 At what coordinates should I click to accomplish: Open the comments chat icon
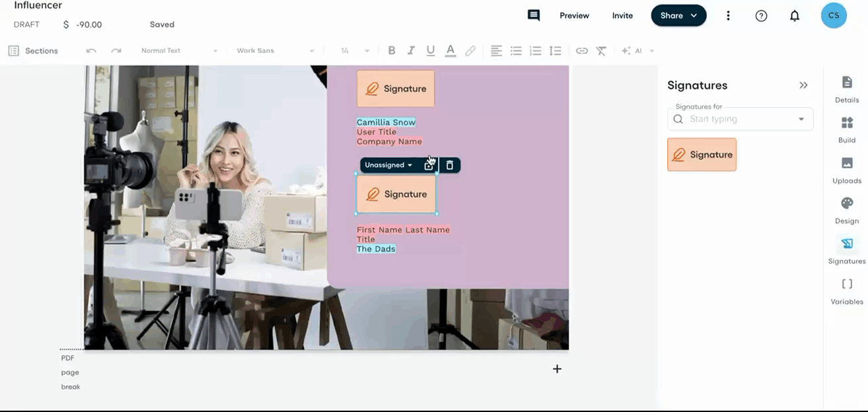pos(534,15)
